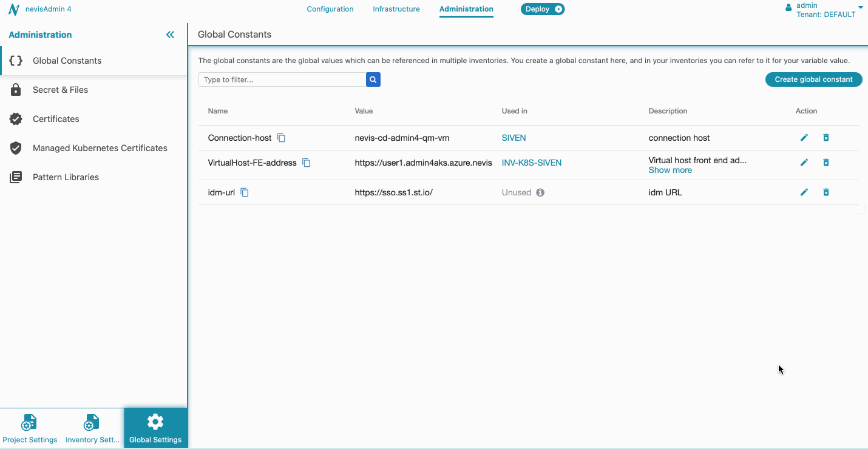This screenshot has width=868, height=449.
Task: Click the Deploy button
Action: click(543, 9)
